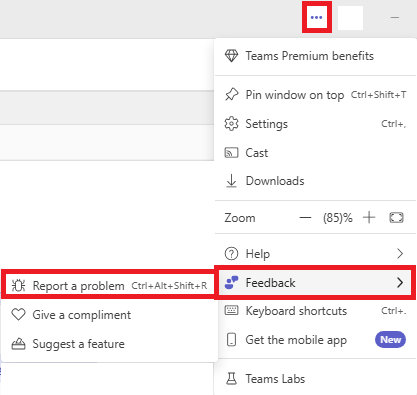Viewport: 417px width, 395px height.
Task: Click the Zoom label
Action: coord(240,218)
